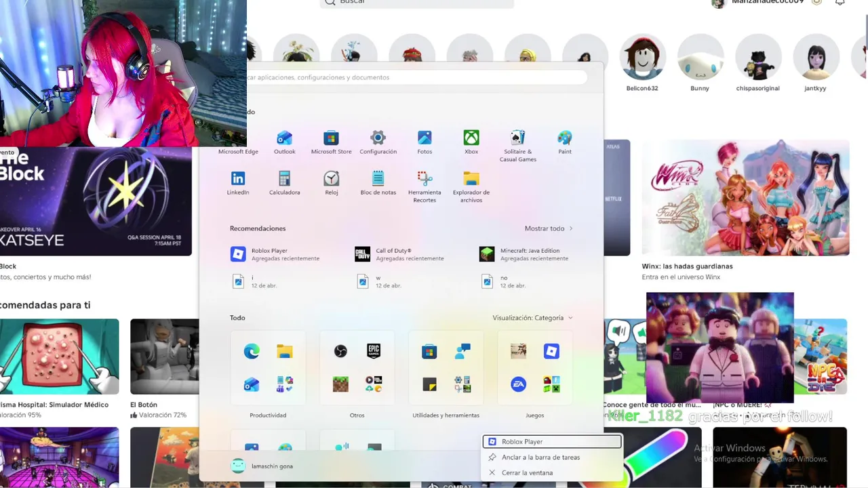Open Utilidades y herramientas category label
Viewport: 868px width, 488px height.
pyautogui.click(x=446, y=415)
